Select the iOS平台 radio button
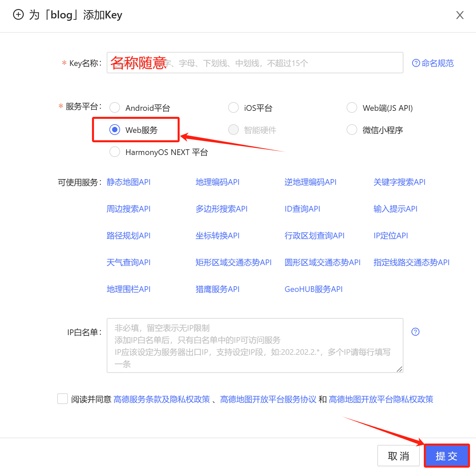Viewport: 476px width, 471px height. pos(233,108)
